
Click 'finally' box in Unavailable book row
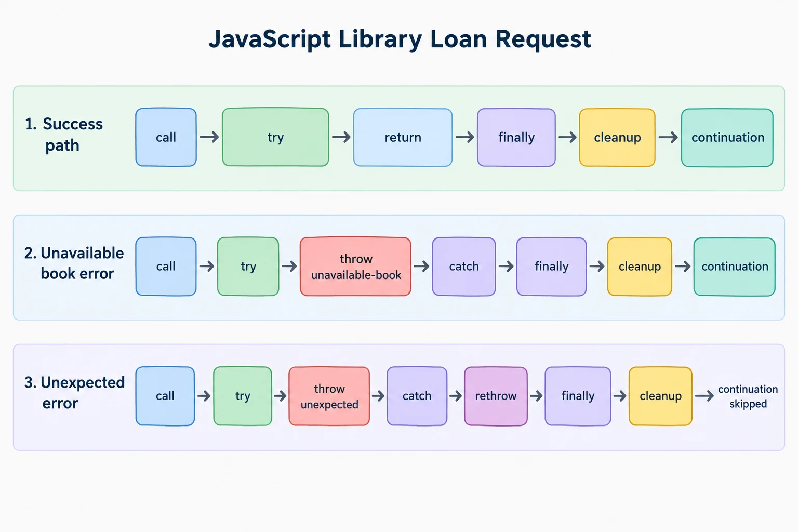click(x=552, y=267)
